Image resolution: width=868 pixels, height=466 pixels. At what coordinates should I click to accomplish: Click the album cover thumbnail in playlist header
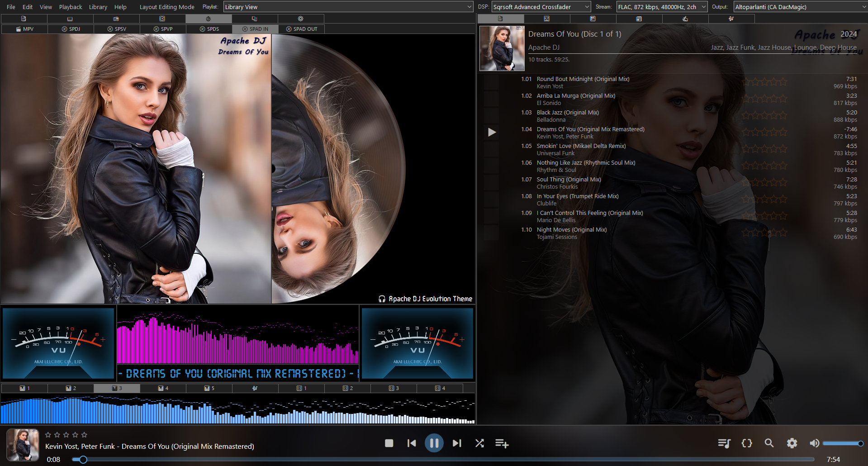(502, 48)
